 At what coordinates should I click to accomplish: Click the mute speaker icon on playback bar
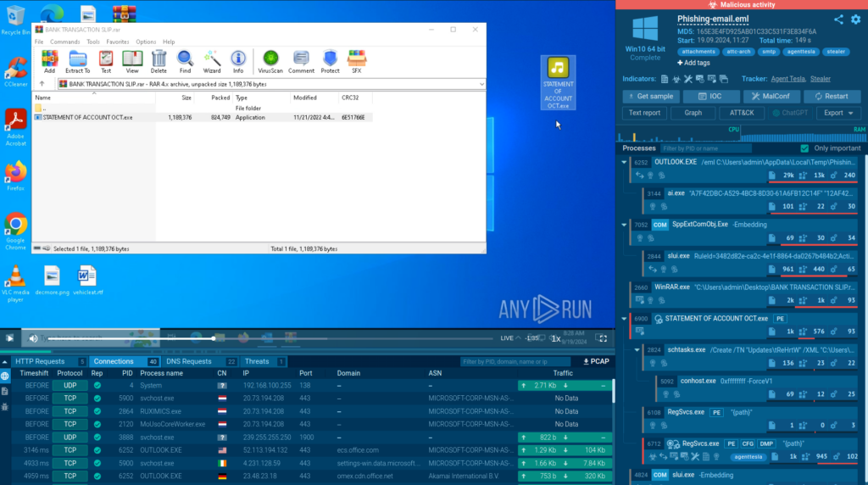pyautogui.click(x=34, y=337)
